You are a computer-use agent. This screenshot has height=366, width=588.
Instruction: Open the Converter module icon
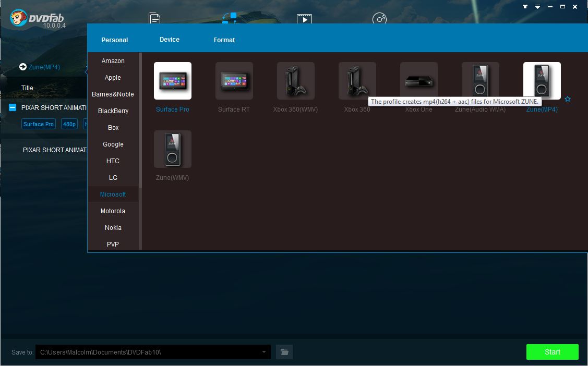tap(304, 18)
